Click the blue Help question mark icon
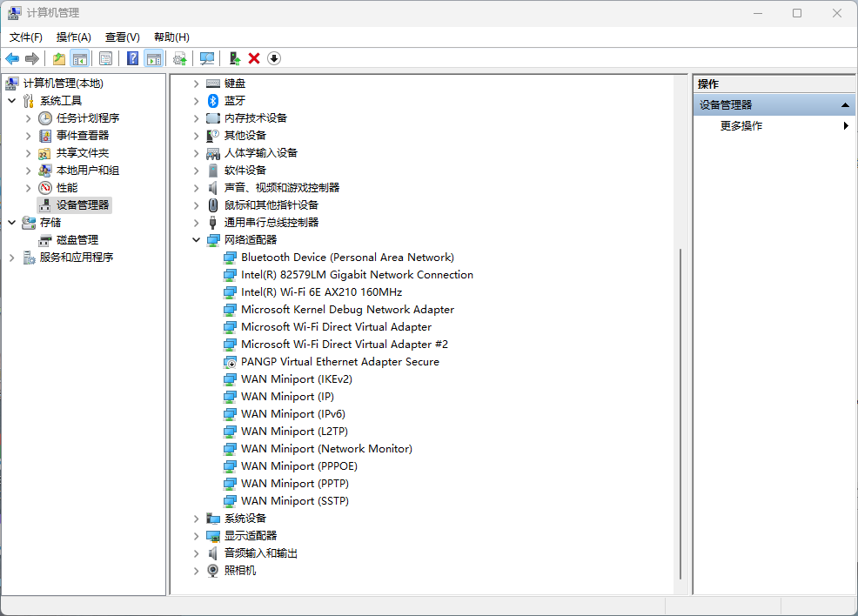This screenshot has height=616, width=858. click(132, 58)
